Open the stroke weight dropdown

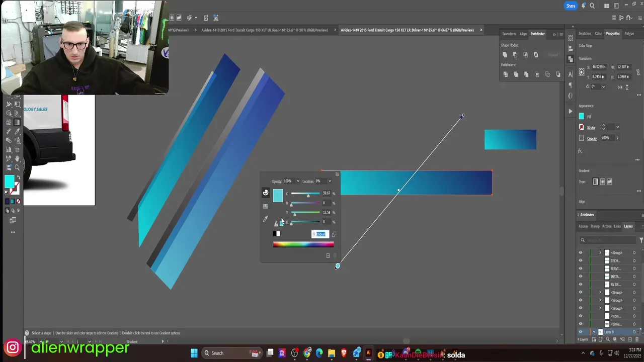pos(618,127)
